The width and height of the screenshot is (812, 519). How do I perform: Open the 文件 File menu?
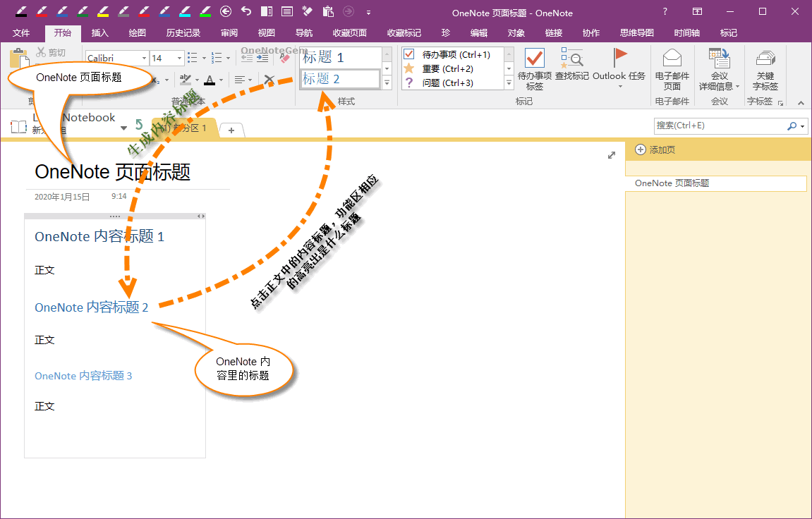coord(21,32)
